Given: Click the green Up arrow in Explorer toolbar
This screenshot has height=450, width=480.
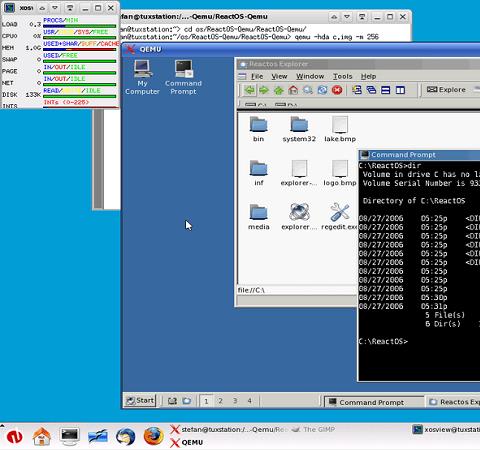Looking at the screenshot, I should [279, 90].
